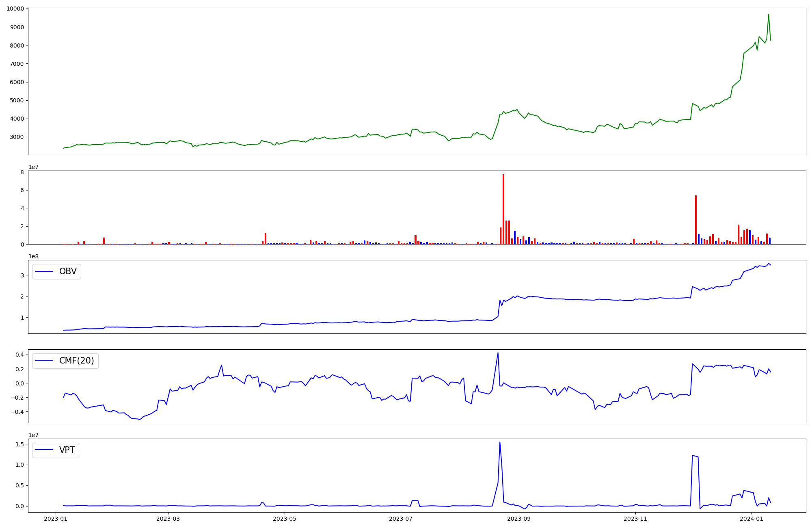This screenshot has width=812, height=528.
Task: Click the 2023-07 date tick label
Action: click(401, 519)
